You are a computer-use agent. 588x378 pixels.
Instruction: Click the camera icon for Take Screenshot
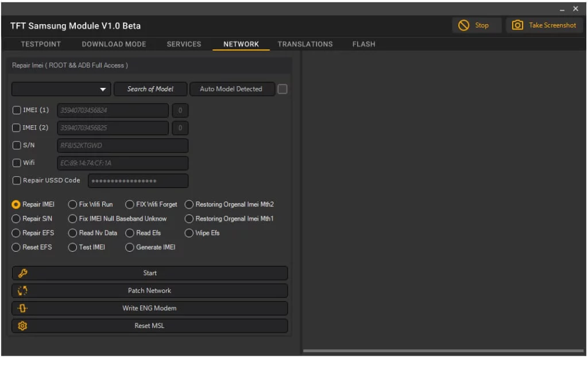pos(517,25)
